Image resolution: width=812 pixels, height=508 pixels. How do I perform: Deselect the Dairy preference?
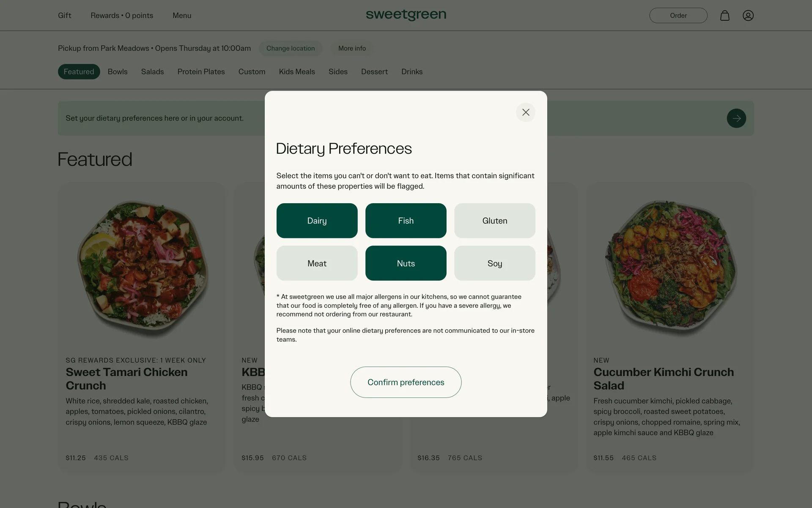point(317,221)
